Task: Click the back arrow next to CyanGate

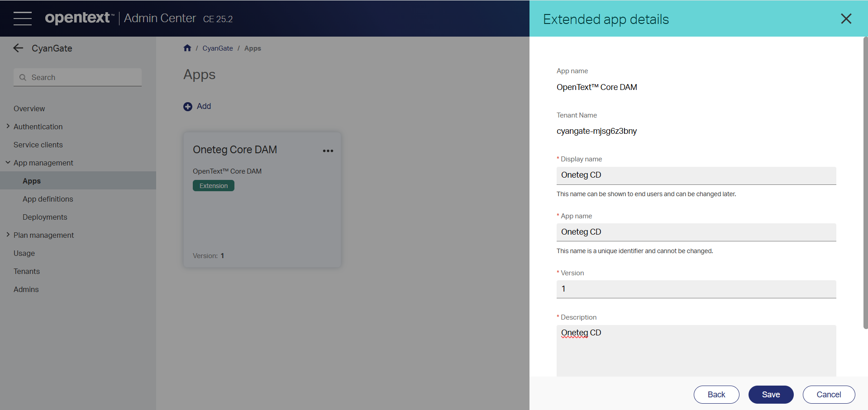Action: pos(18,48)
